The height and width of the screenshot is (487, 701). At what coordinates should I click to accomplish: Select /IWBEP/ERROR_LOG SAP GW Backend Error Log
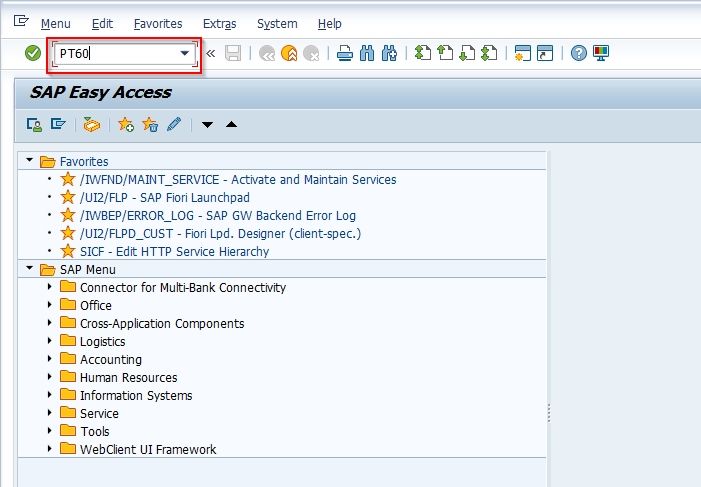218,215
